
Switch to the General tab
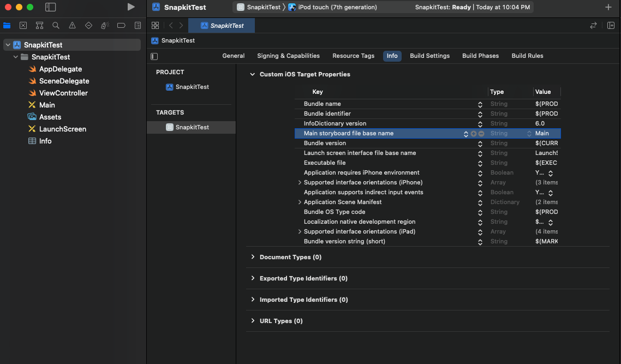click(233, 56)
